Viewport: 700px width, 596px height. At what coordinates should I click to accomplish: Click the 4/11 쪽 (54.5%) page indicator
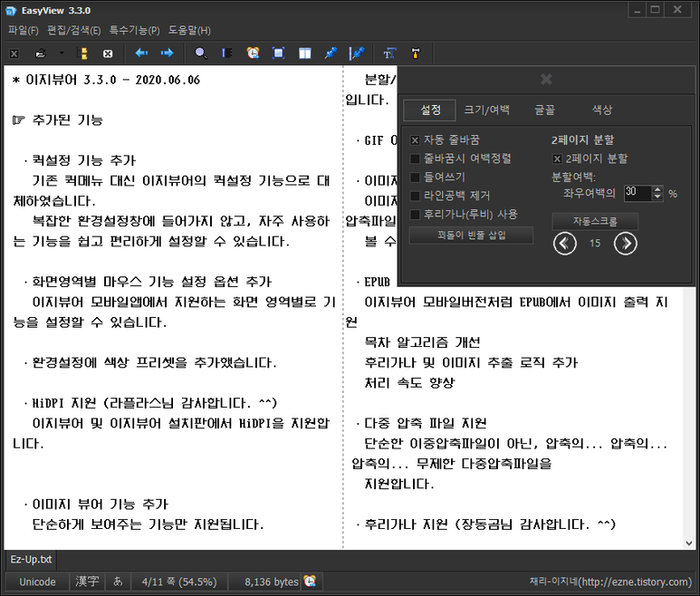179,582
